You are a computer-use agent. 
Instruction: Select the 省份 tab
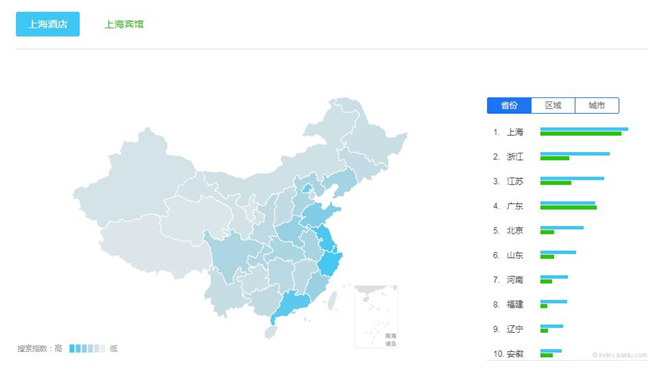click(x=509, y=105)
